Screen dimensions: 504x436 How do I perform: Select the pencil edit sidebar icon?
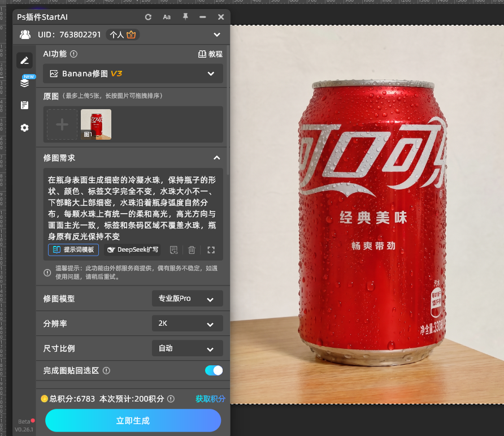click(x=25, y=60)
